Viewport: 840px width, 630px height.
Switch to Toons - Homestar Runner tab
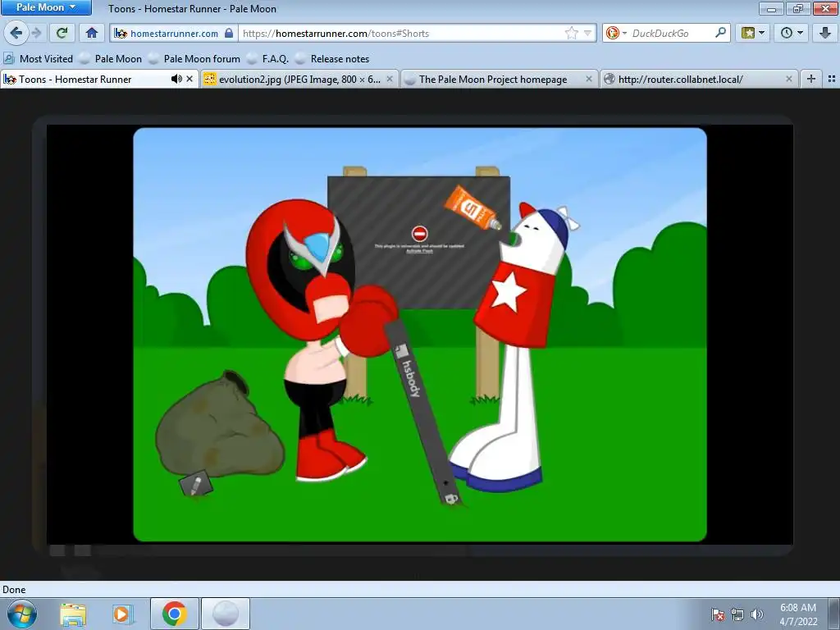(x=99, y=80)
